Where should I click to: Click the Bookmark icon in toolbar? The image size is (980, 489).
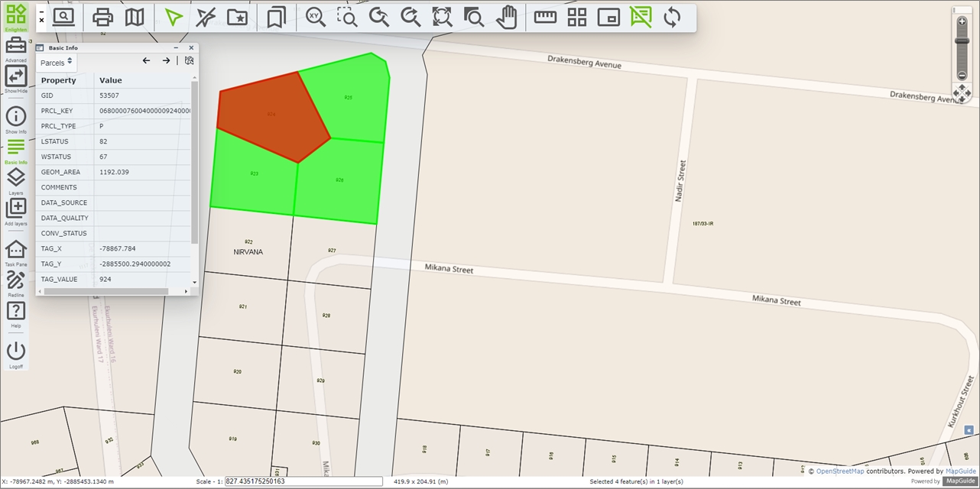pyautogui.click(x=276, y=17)
